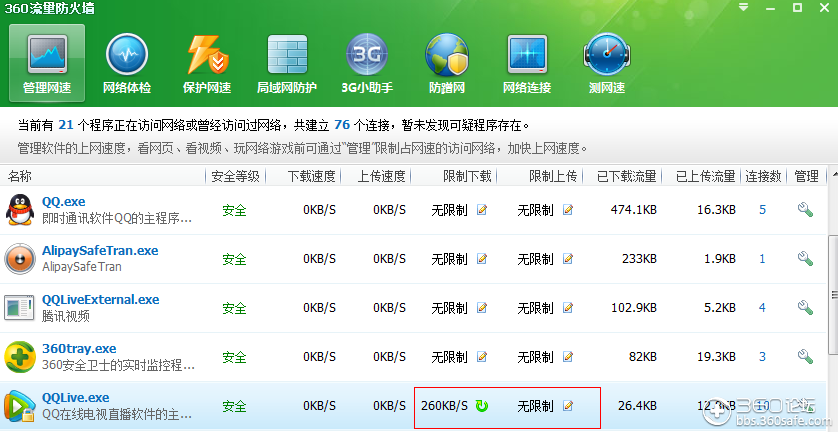Image resolution: width=838 pixels, height=432 pixels.
Task: Open the 测网速 speed test
Action: tap(607, 63)
